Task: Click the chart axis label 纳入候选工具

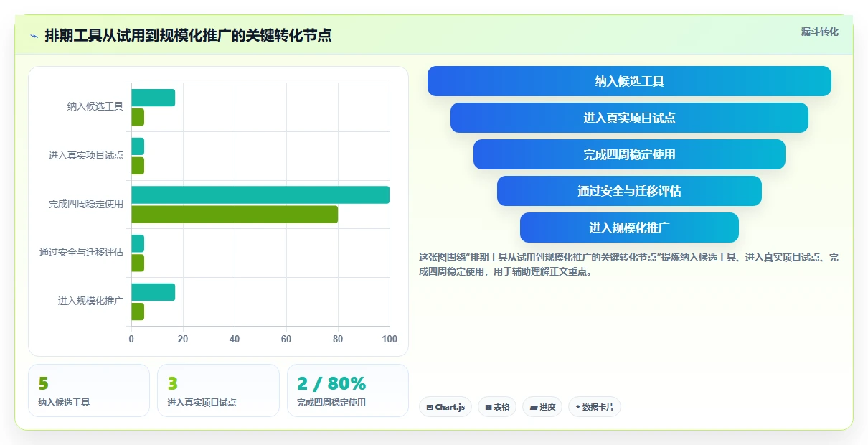Action: point(95,107)
